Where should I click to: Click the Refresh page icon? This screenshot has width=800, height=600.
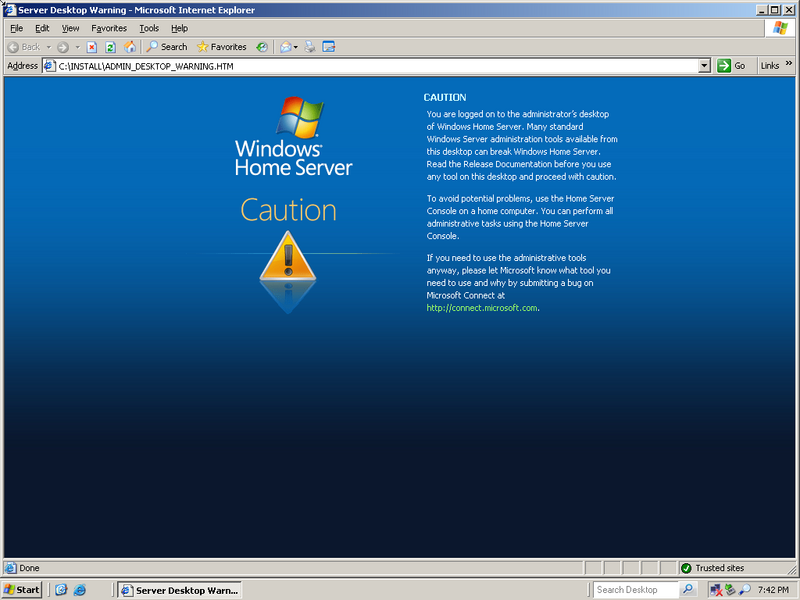(110, 47)
